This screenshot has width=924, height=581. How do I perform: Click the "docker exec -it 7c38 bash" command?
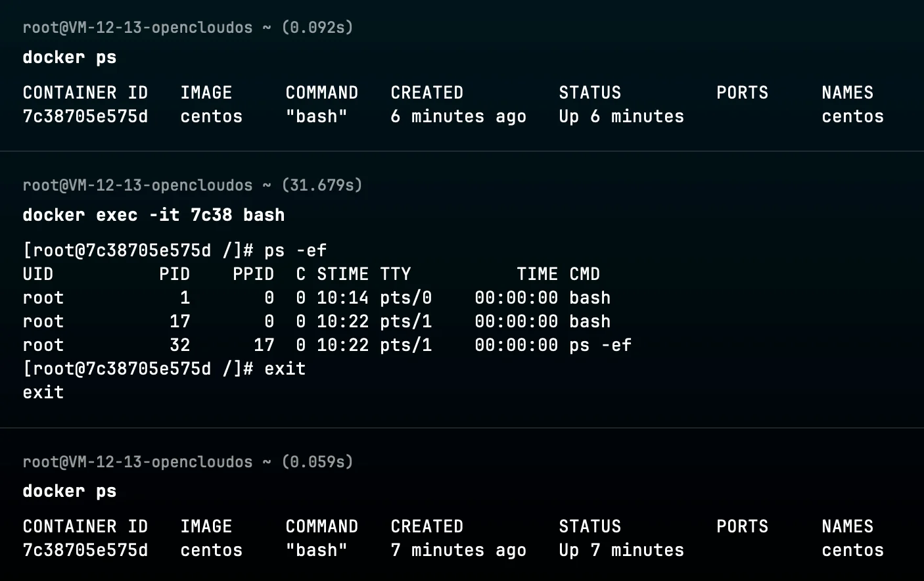pos(153,215)
